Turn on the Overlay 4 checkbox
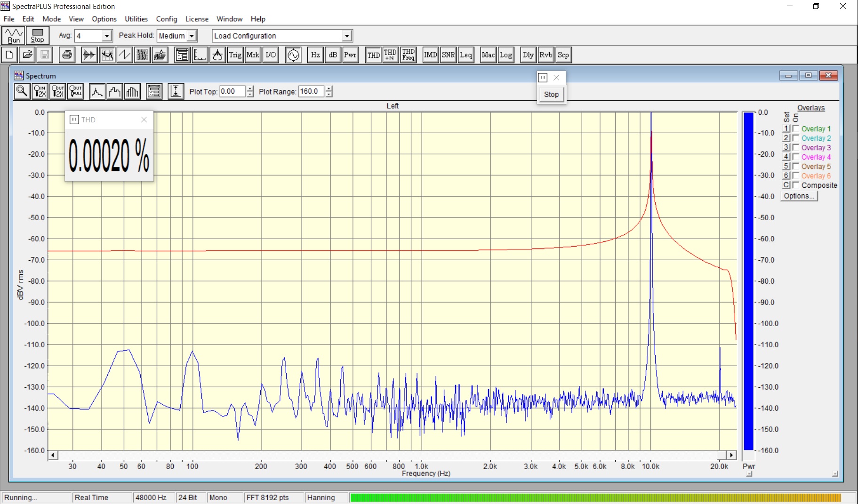 (x=796, y=157)
